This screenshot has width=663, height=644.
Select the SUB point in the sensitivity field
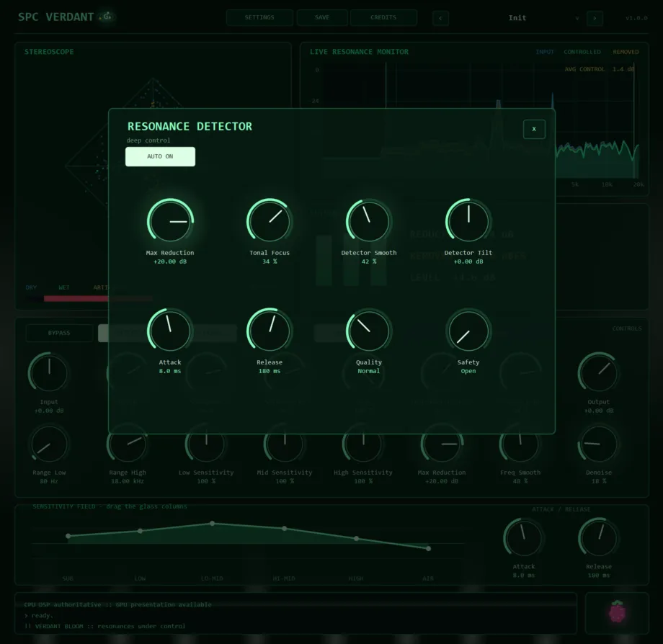pos(68,536)
